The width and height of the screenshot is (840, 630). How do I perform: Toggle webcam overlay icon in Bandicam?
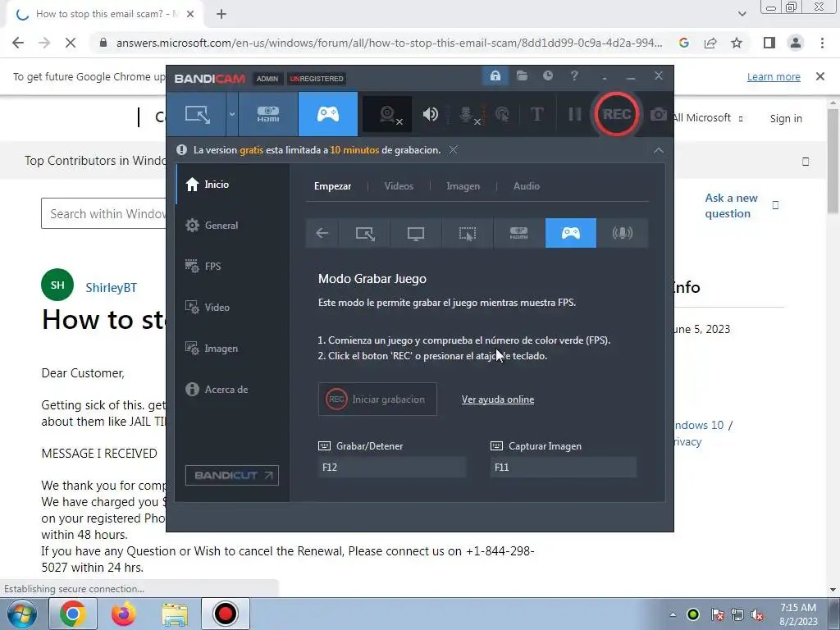click(x=388, y=114)
